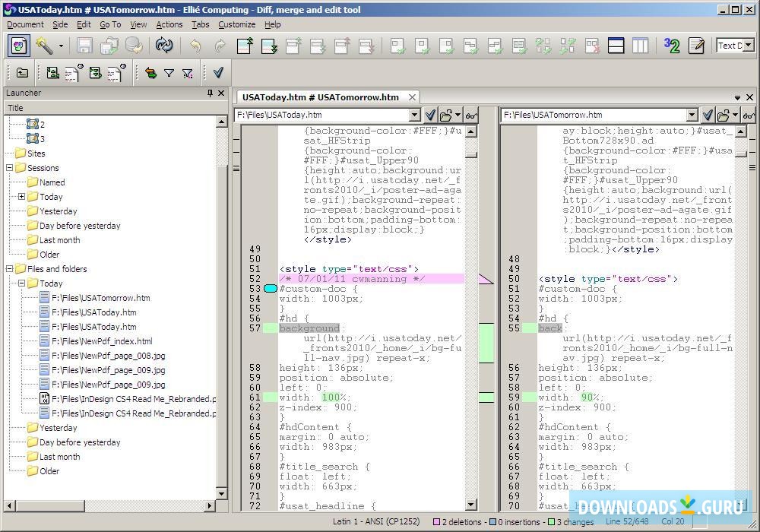Viewport: 760px width, 532px height.
Task: Expand the Today node under Sessions
Action: pyautogui.click(x=22, y=197)
